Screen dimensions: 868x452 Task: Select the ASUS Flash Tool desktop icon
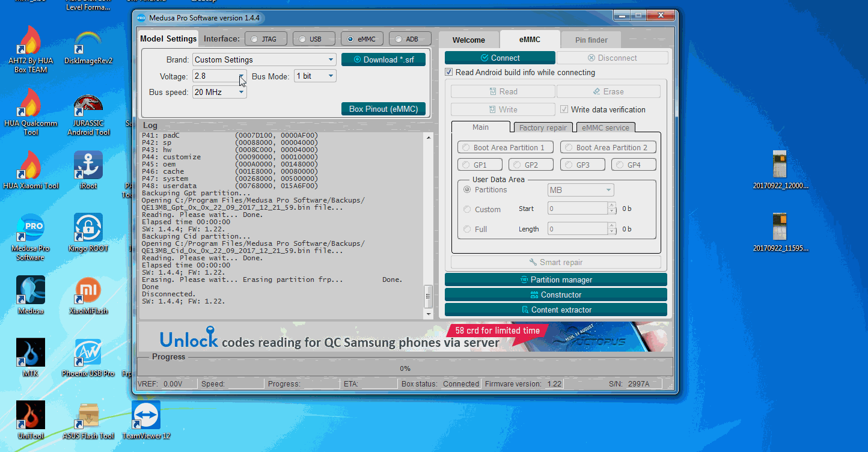pyautogui.click(x=88, y=420)
